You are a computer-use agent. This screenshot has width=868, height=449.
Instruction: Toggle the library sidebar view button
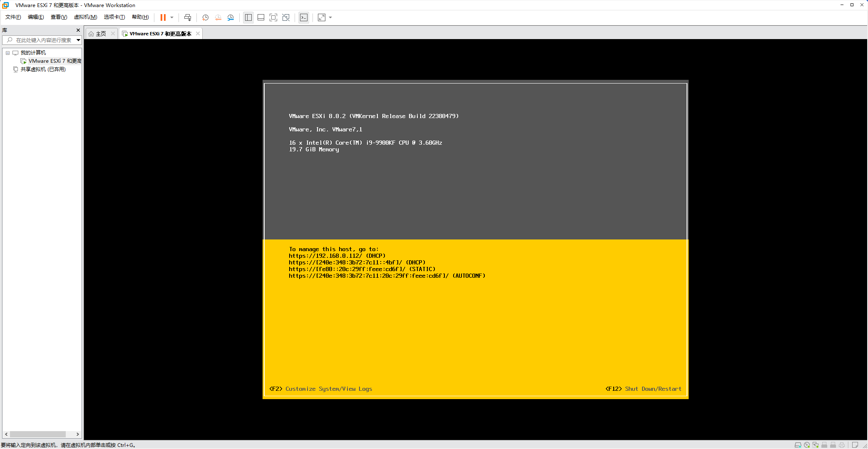click(x=248, y=17)
